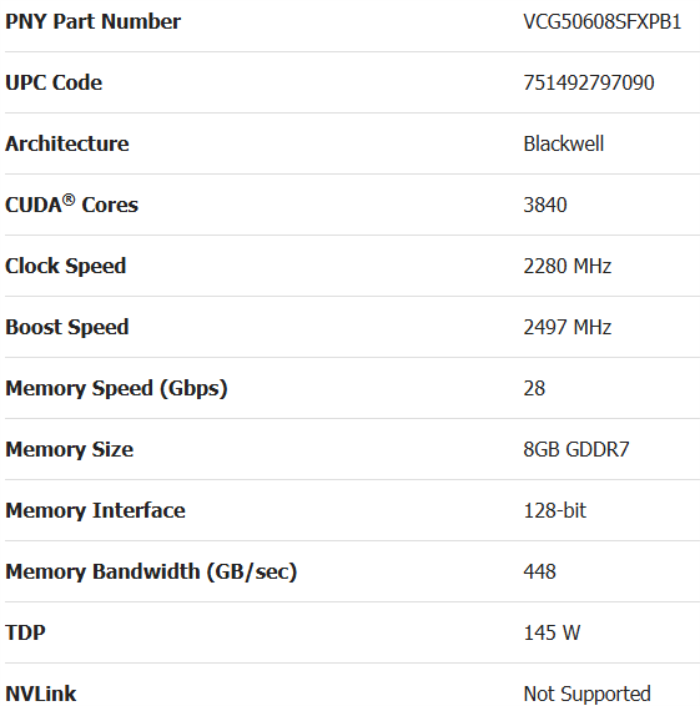Screen dimensions: 700x706
Task: Select the 2280 MHz clock value
Action: coord(567,267)
